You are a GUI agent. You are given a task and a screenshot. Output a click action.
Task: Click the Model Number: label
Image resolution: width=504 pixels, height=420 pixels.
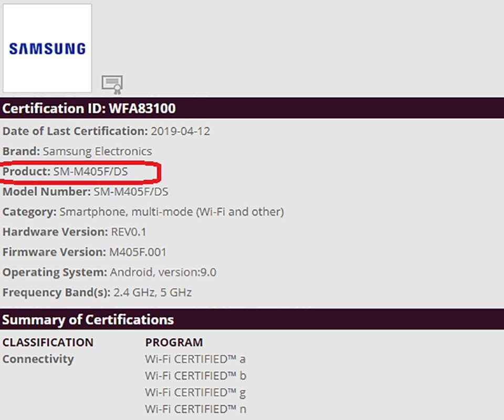coord(47,192)
